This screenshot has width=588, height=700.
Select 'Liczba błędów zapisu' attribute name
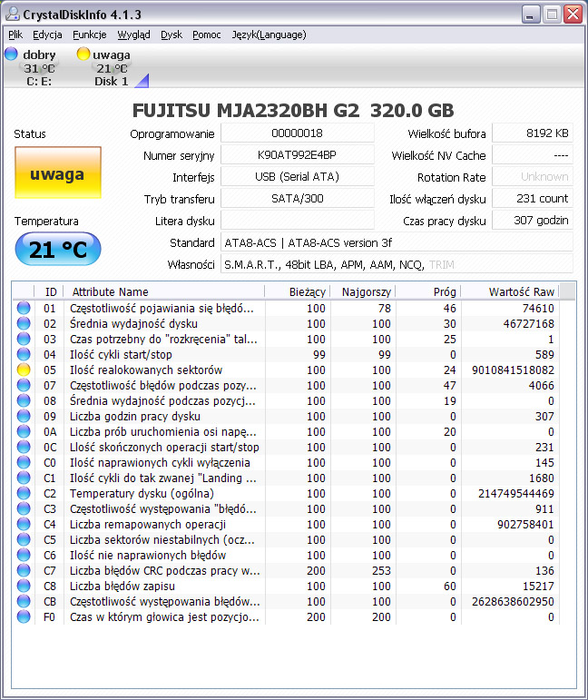click(x=122, y=587)
